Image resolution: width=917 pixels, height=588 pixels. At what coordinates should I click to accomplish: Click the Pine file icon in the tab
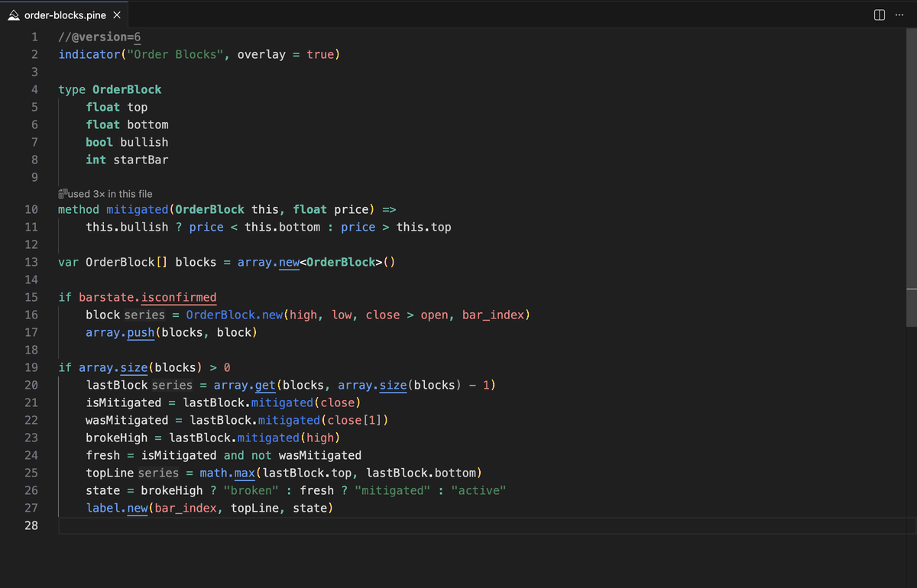click(x=14, y=15)
